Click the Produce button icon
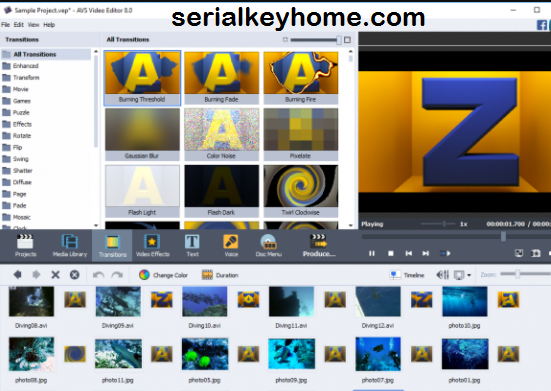This screenshot has height=391, width=551. pos(318,241)
